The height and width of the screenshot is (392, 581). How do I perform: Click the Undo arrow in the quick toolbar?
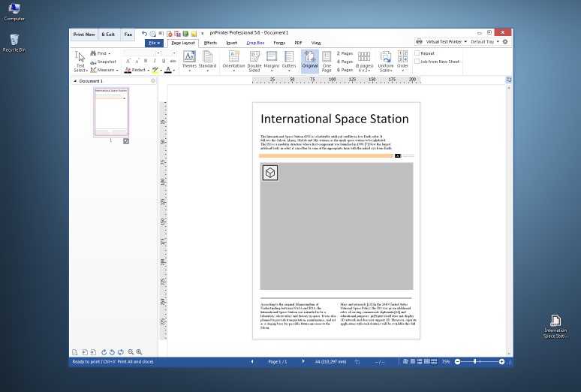pos(144,34)
